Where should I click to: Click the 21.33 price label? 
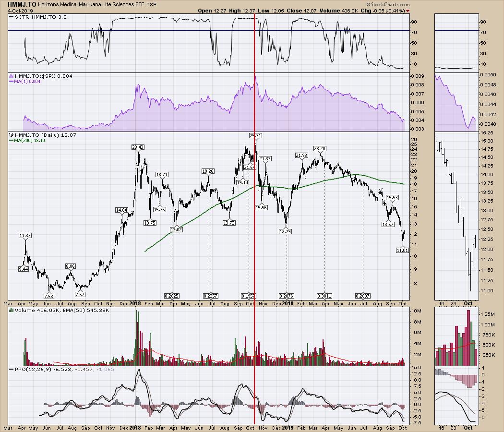click(265, 159)
